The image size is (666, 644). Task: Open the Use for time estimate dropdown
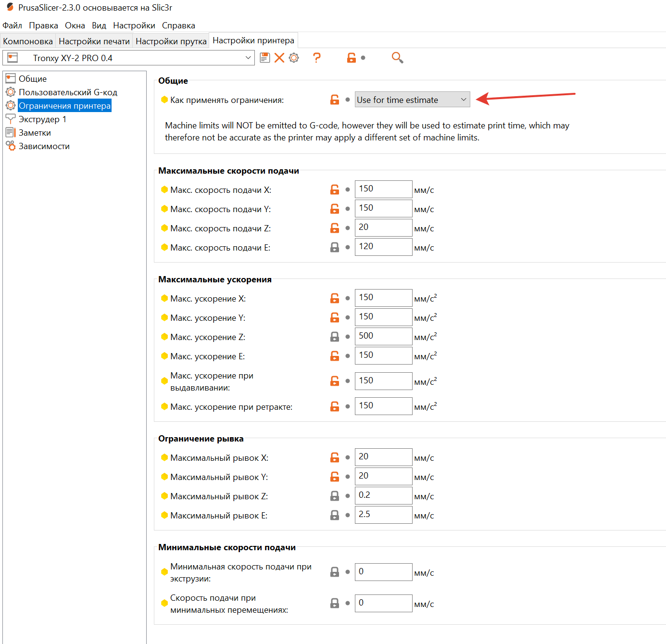[412, 100]
